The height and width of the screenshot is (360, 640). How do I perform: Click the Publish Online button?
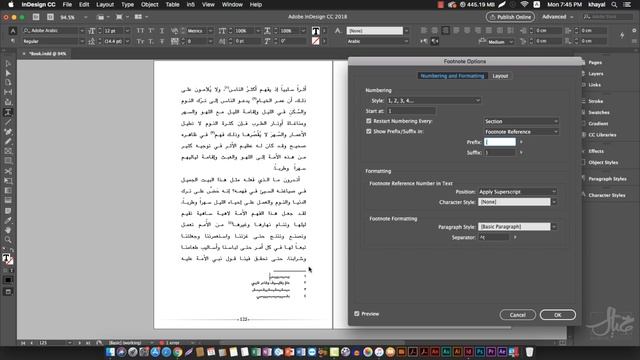coord(510,17)
